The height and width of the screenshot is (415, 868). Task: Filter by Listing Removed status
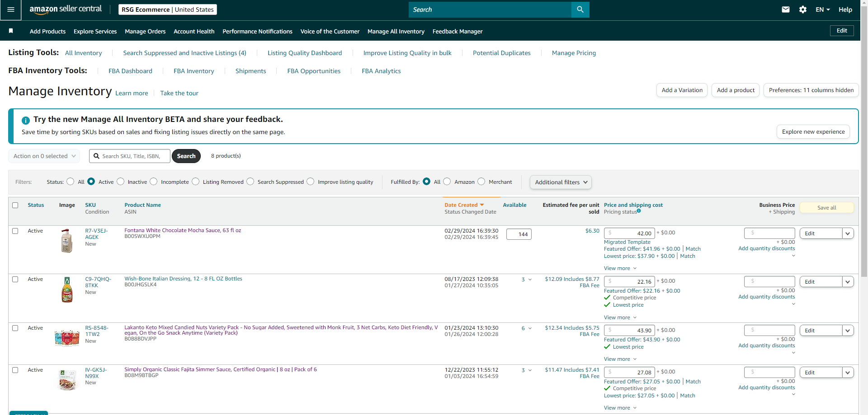(x=196, y=182)
